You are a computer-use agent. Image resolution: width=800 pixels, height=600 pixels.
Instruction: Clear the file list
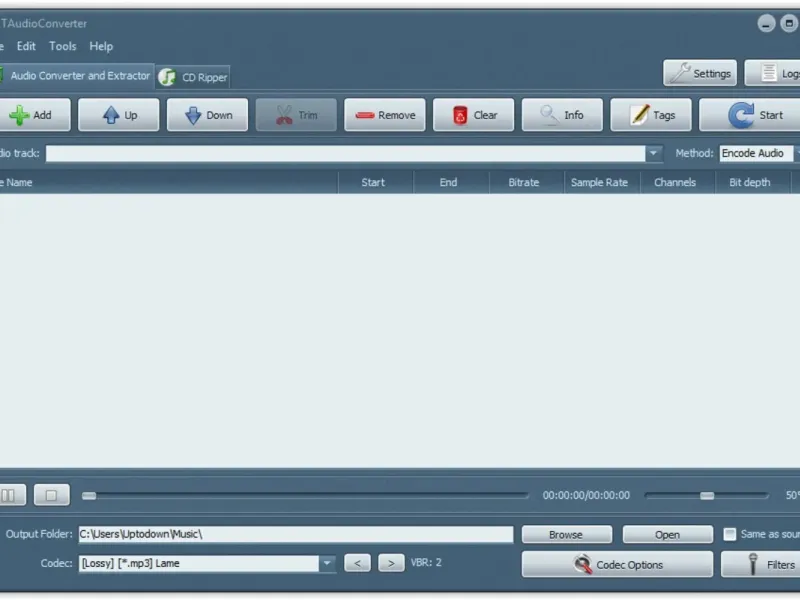point(473,115)
